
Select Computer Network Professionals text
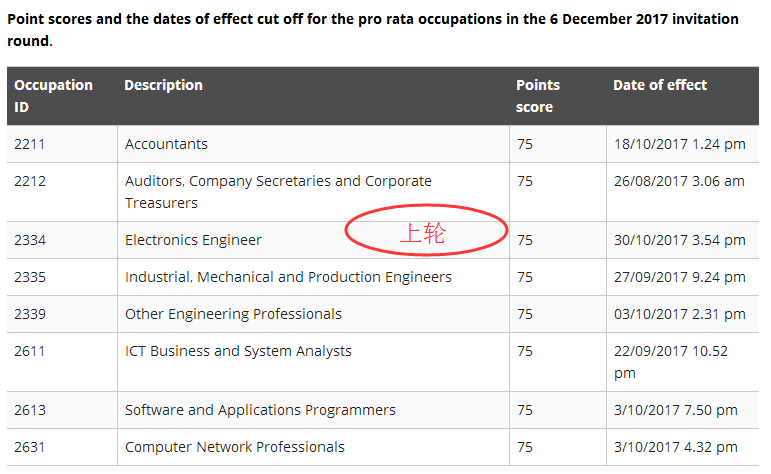pos(235,447)
